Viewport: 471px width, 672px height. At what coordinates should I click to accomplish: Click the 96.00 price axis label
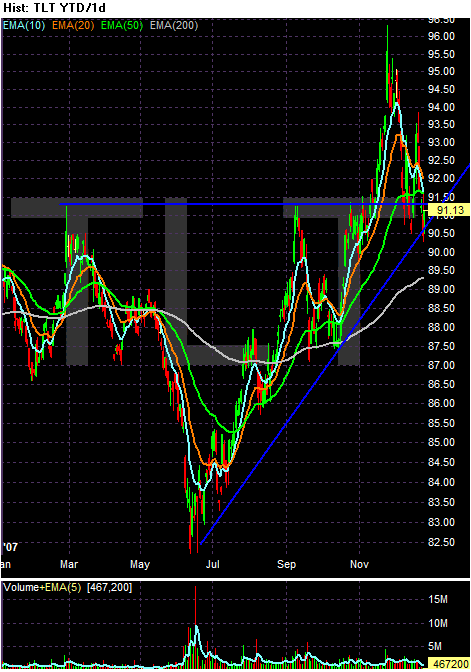(441, 36)
